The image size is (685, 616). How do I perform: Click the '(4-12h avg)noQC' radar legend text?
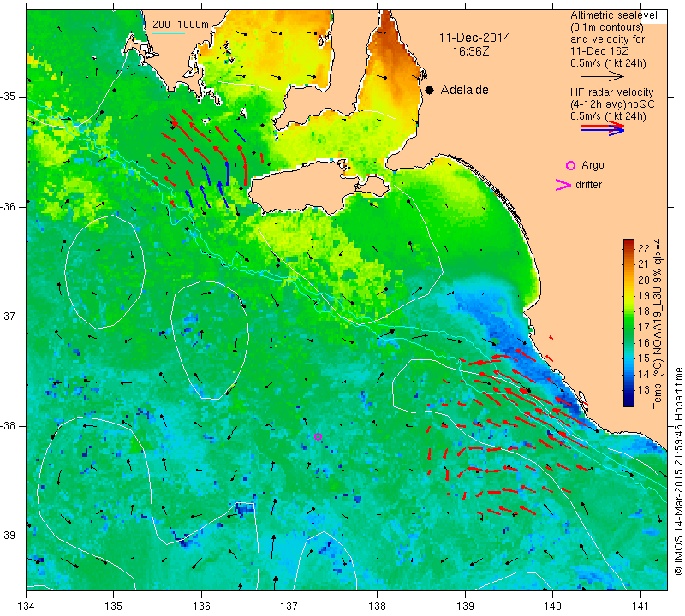tap(612, 104)
